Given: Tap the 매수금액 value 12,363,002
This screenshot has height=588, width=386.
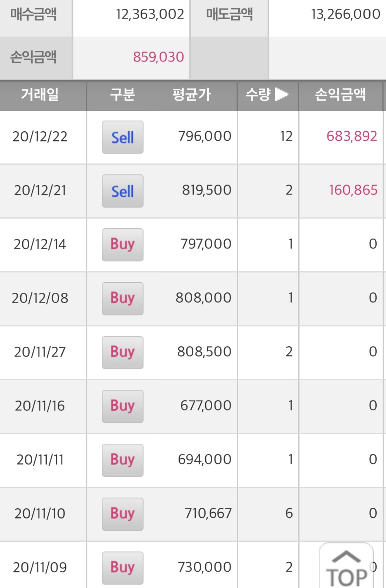Looking at the screenshot, I should 150,14.
